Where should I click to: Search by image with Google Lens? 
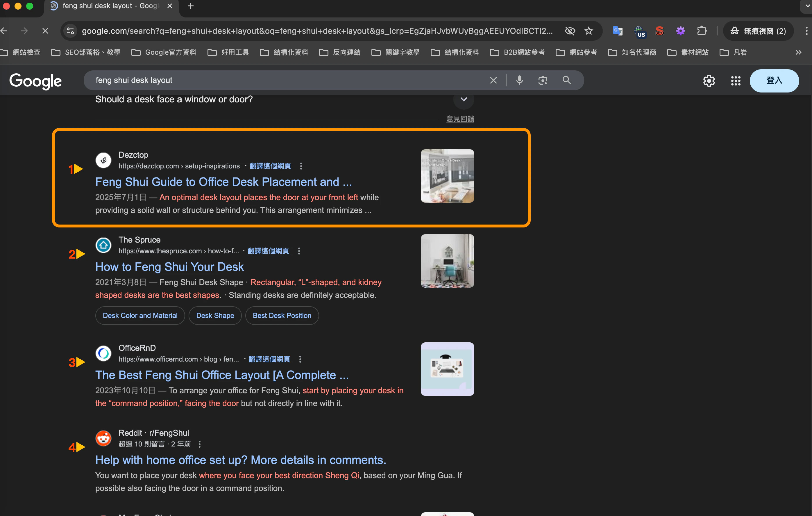click(543, 80)
